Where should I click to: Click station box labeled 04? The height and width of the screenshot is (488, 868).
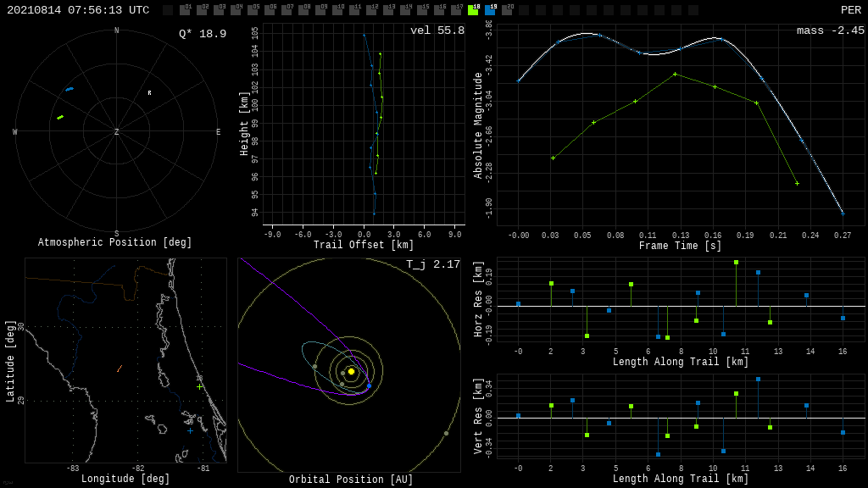click(236, 9)
